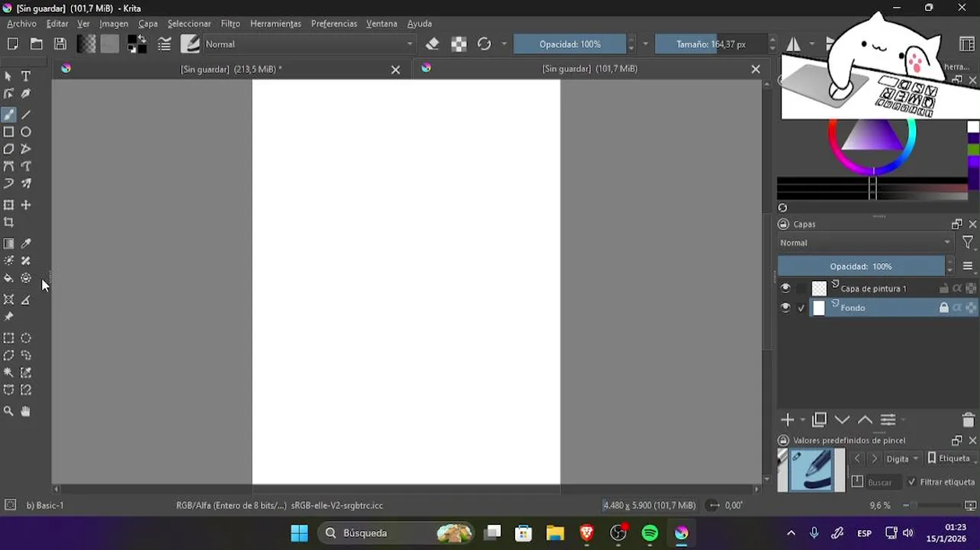Open the brush editor settings icon
Image resolution: width=980 pixels, height=550 pixels.
click(164, 44)
